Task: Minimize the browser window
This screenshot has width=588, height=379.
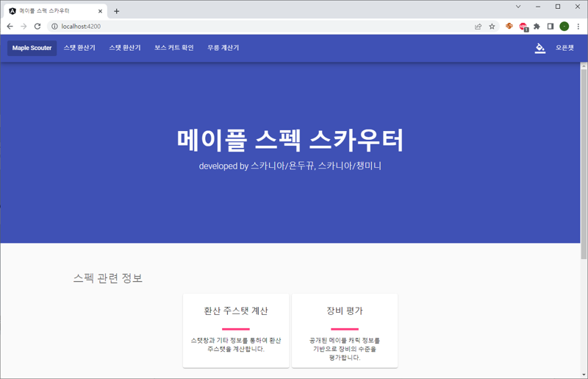Action: 538,7
